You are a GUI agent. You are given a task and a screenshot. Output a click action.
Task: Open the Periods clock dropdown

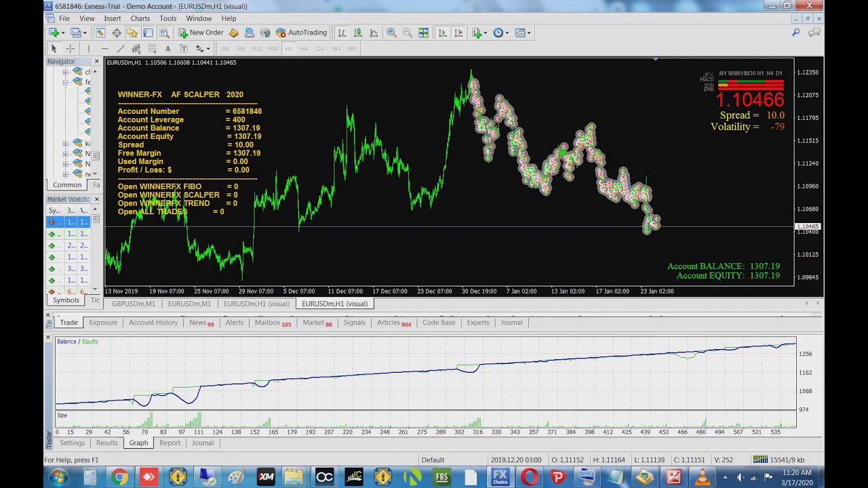[x=500, y=33]
